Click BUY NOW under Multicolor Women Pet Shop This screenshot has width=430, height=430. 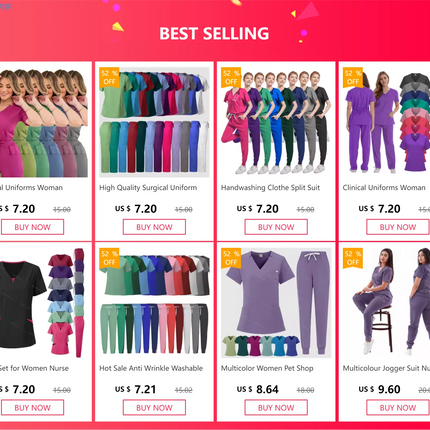pyautogui.click(x=276, y=408)
